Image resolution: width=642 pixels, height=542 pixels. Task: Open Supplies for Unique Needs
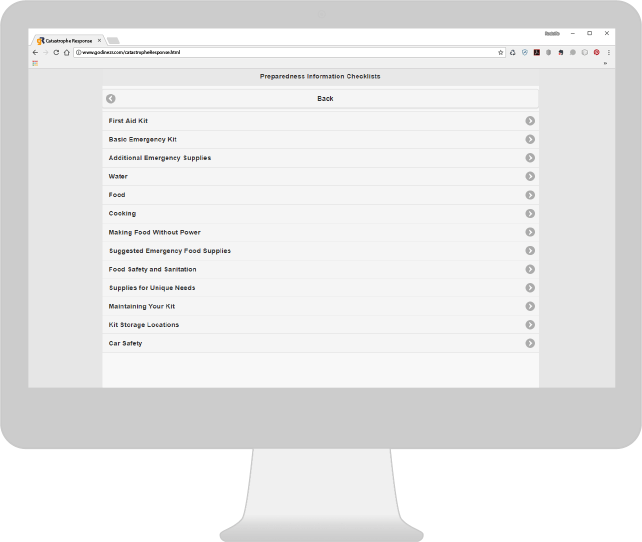[320, 288]
